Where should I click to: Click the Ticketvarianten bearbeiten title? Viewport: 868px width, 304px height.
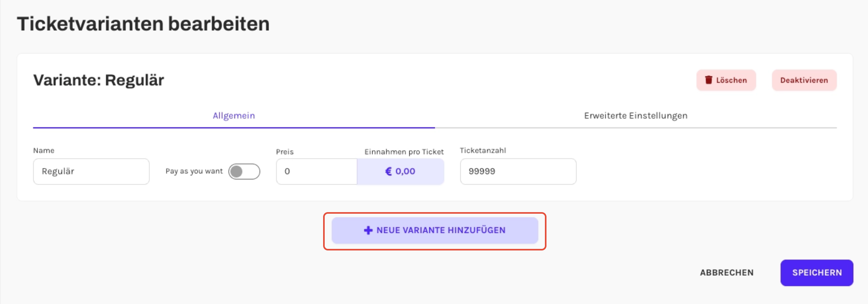[143, 24]
